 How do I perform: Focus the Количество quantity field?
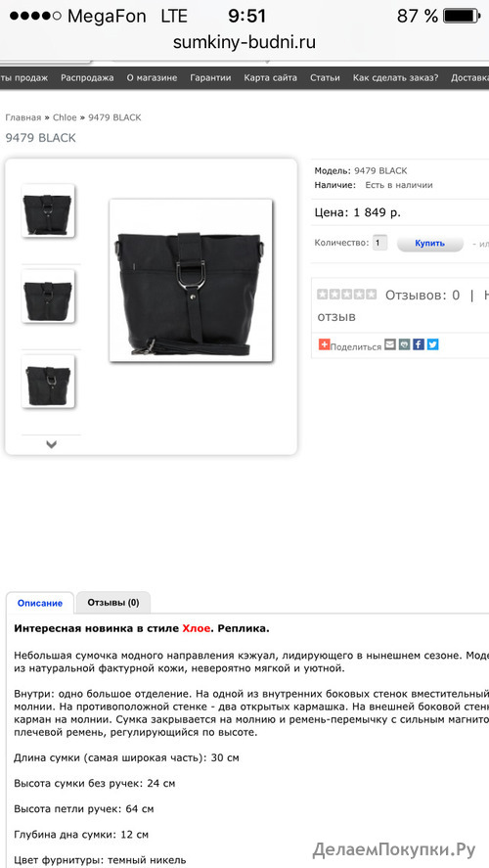tap(379, 243)
